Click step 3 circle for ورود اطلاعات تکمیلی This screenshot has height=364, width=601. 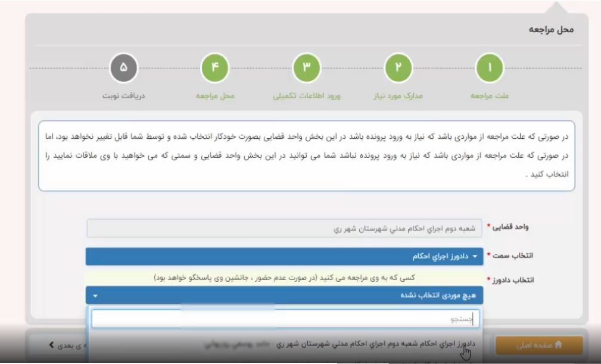[307, 68]
